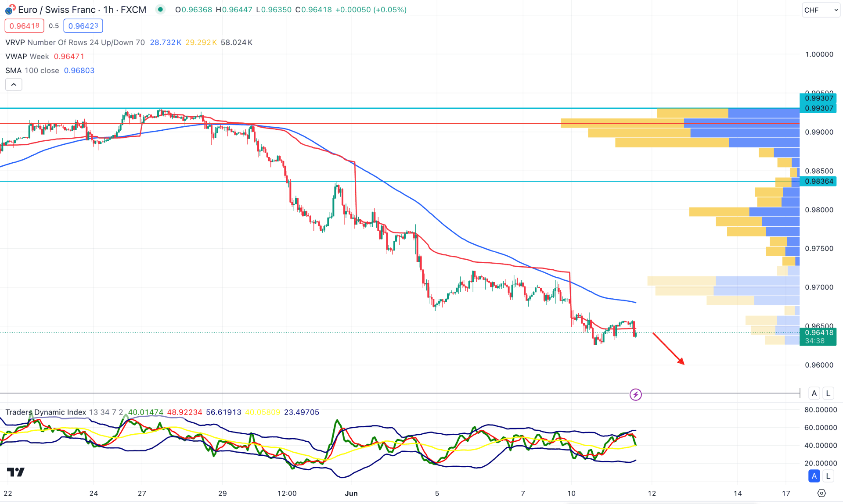Image resolution: width=843 pixels, height=504 pixels.
Task: Click the 80.00000 indicator axis label
Action: coord(821,410)
